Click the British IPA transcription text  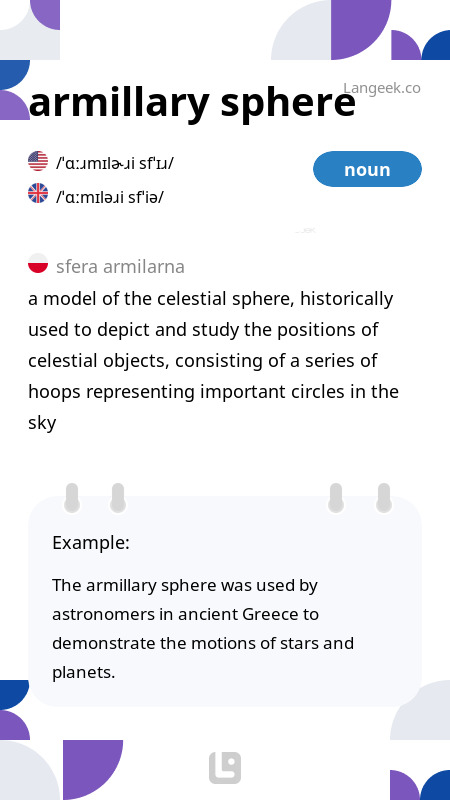tap(110, 196)
